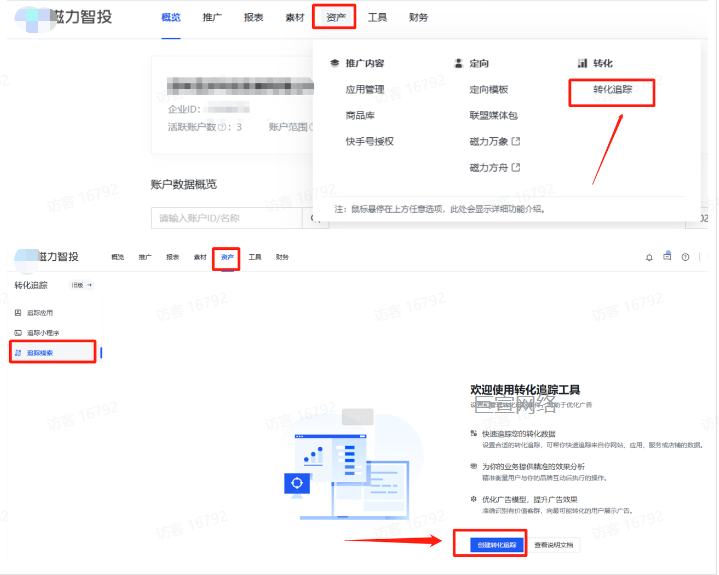
Task: Open the circled question mark help icon
Action: [685, 257]
